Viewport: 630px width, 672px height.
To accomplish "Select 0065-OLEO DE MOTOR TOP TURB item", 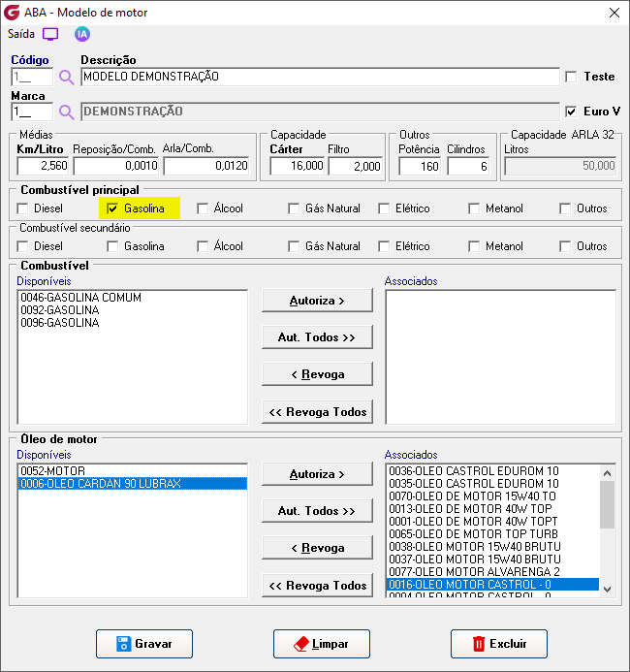I will 492,534.
